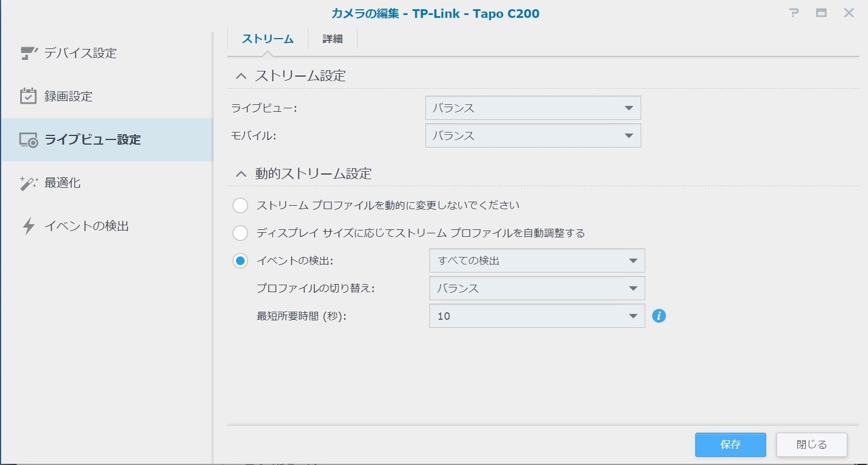
Task: Open the 最短所要時間 seconds combo box
Action: [536, 316]
